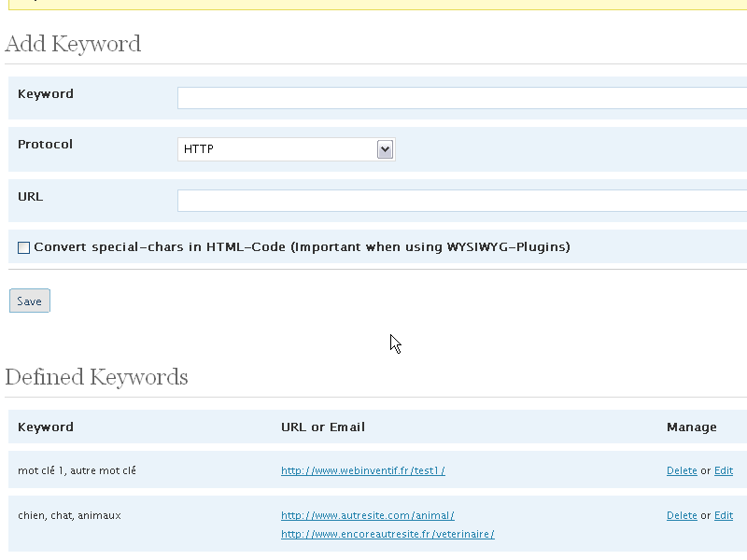Open the autresite.com/animal link
The width and height of the screenshot is (747, 560).
(x=368, y=515)
